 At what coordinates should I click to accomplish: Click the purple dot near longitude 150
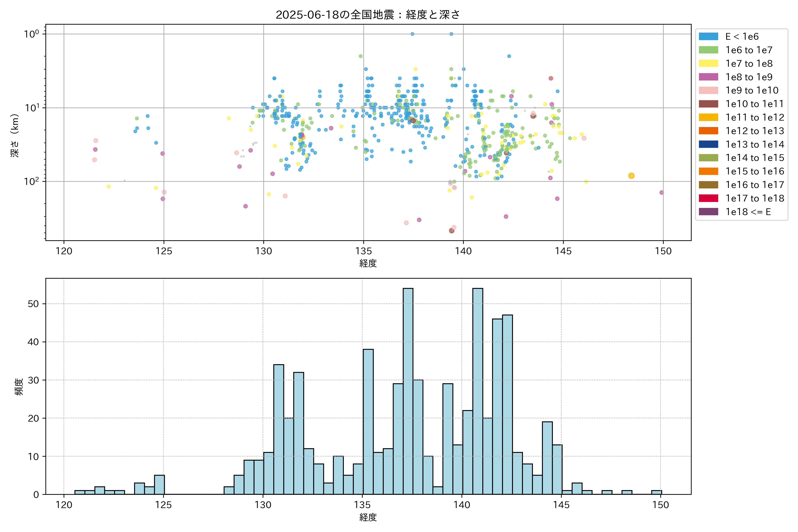(x=661, y=192)
